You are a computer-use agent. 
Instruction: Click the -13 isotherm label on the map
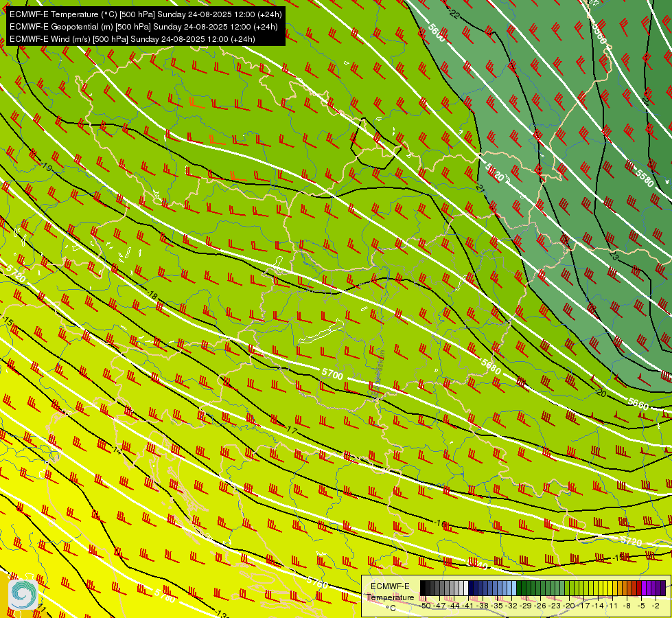tap(221, 614)
